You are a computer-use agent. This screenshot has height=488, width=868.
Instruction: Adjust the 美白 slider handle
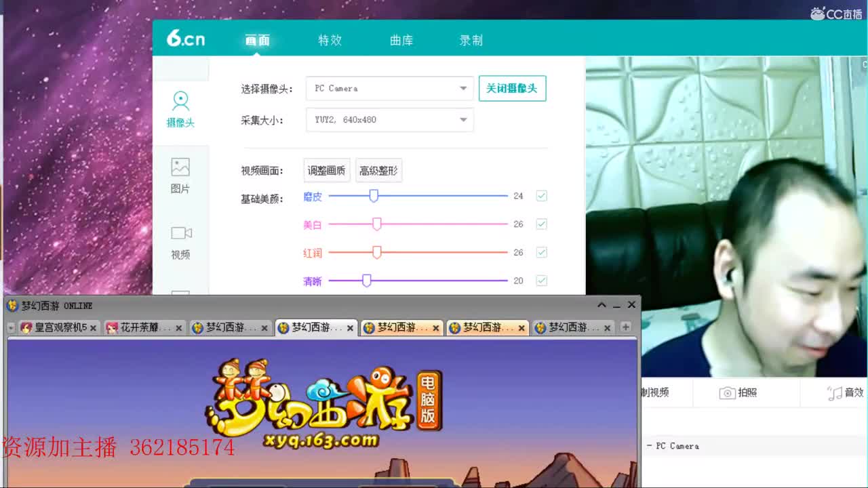(377, 224)
